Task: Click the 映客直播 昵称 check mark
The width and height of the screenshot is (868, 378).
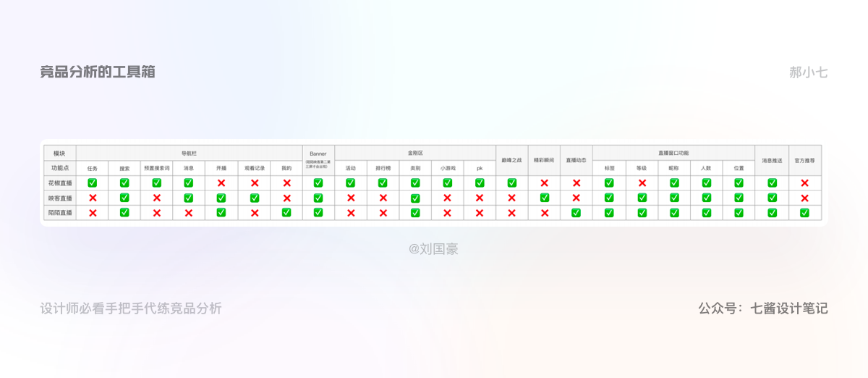Action: coord(674,198)
